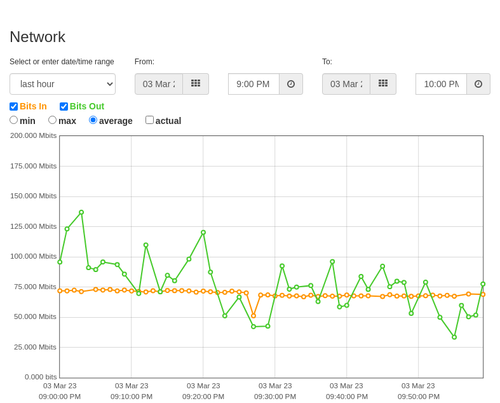Click the '09:00:00 PM' x-axis label

click(x=60, y=397)
